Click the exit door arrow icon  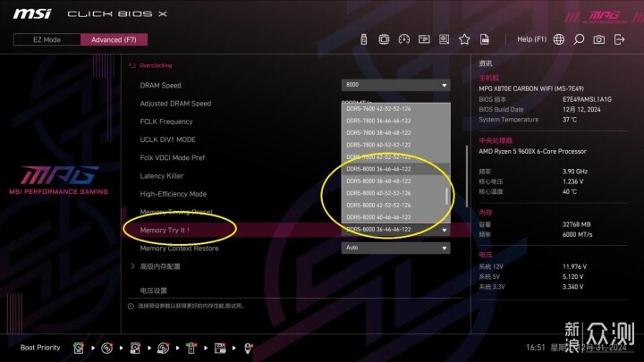click(619, 39)
